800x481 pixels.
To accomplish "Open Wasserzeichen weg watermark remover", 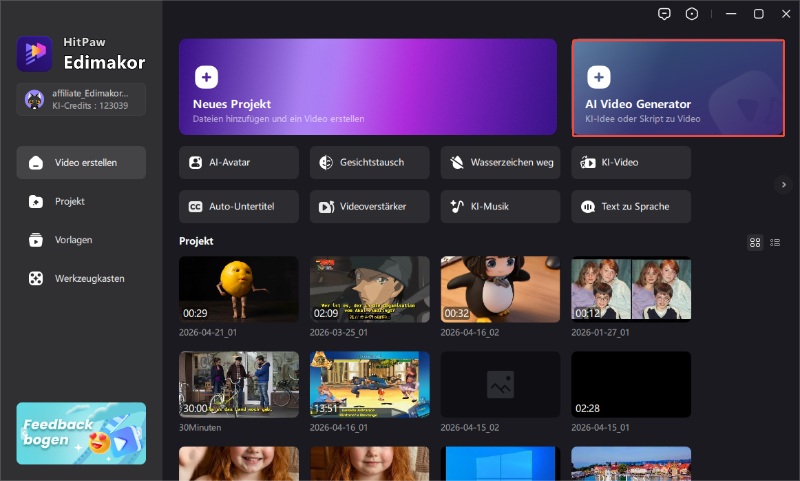I will pyautogui.click(x=500, y=162).
